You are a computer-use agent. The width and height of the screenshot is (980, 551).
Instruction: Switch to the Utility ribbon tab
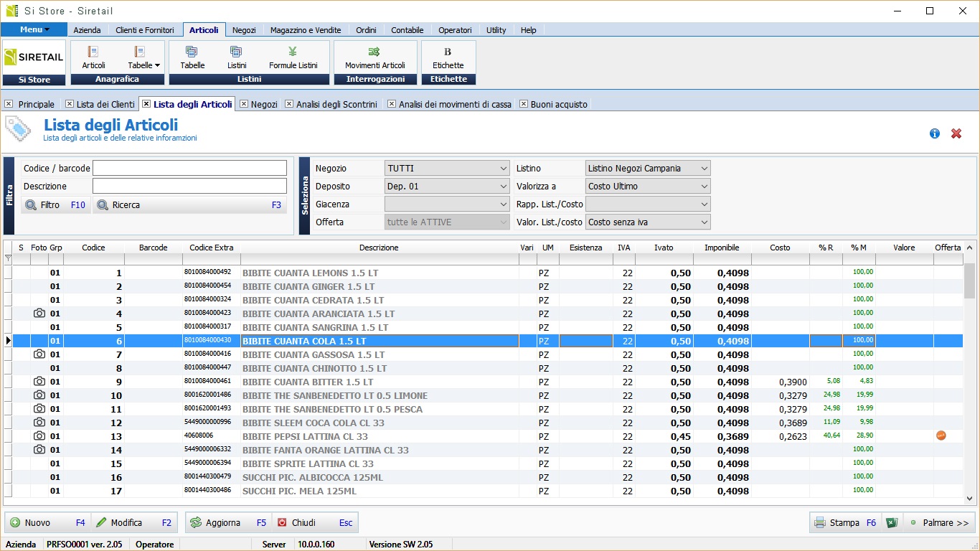point(496,30)
